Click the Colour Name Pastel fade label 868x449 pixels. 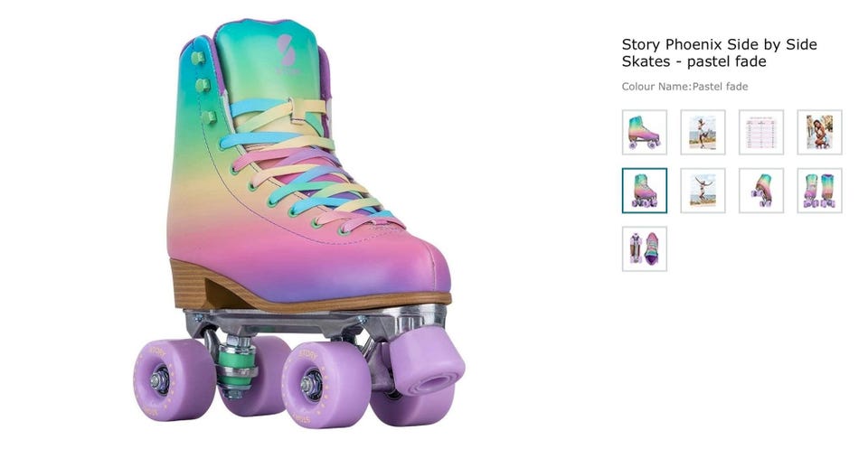684,87
